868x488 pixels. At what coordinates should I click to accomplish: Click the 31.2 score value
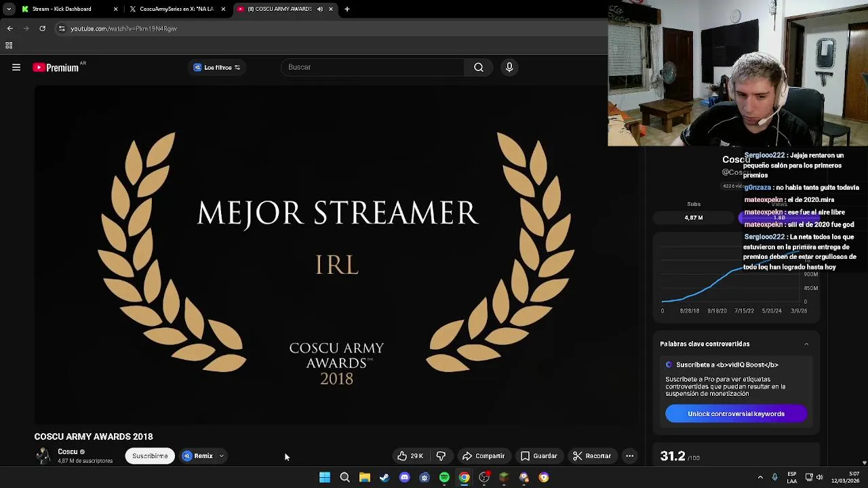673,456
